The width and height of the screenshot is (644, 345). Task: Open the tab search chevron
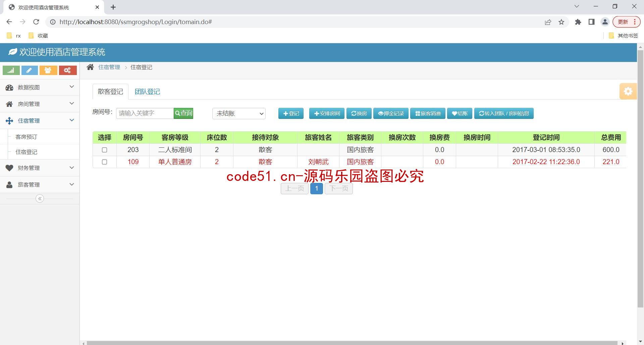click(x=577, y=6)
